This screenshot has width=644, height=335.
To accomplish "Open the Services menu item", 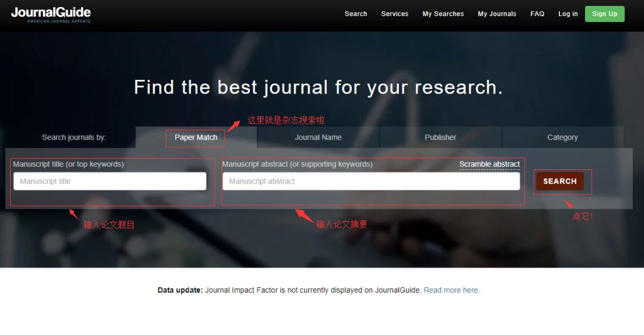I will 395,14.
